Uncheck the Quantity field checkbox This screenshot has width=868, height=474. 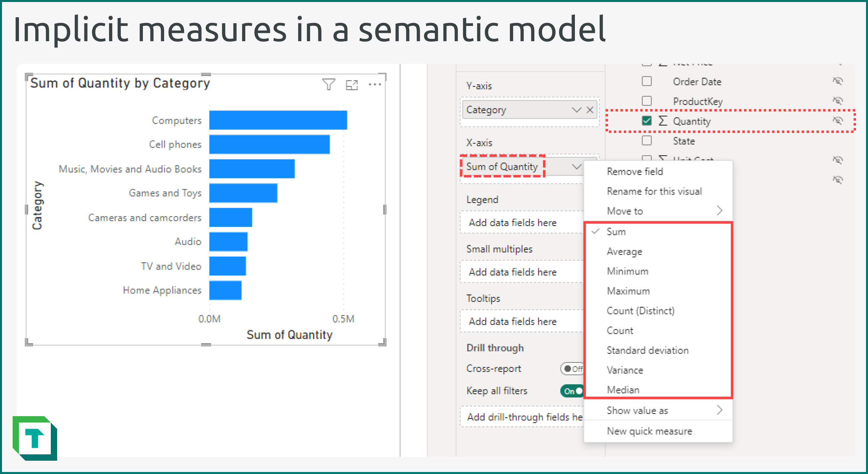pyautogui.click(x=647, y=121)
